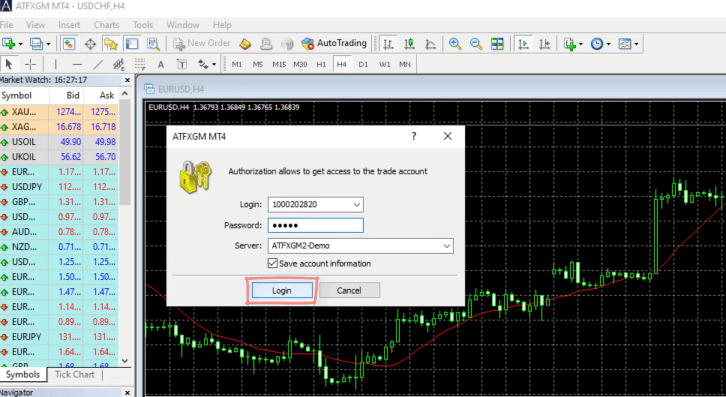
Task: Zoom in on the chart
Action: [455, 44]
